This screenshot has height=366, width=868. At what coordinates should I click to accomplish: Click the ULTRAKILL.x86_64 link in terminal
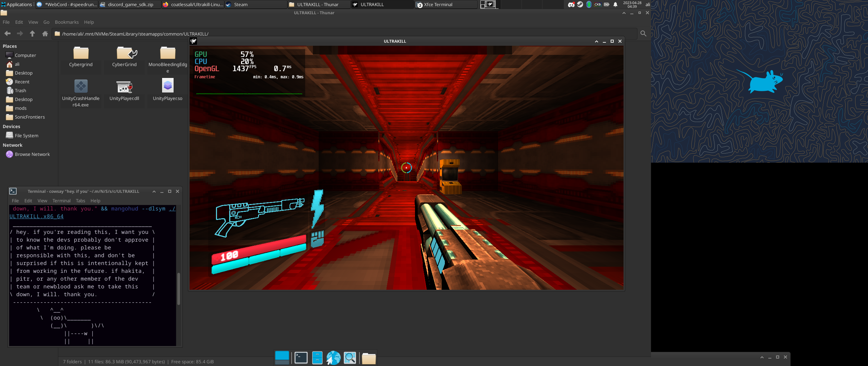36,217
